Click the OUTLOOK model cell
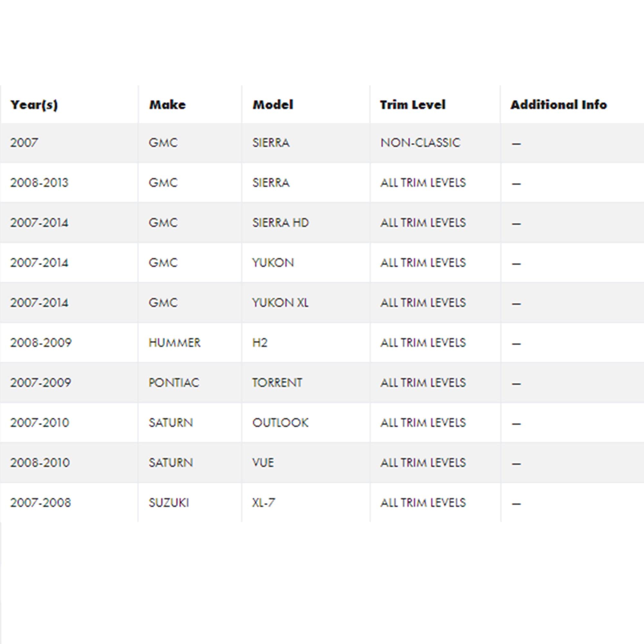This screenshot has width=644, height=644. 280,423
